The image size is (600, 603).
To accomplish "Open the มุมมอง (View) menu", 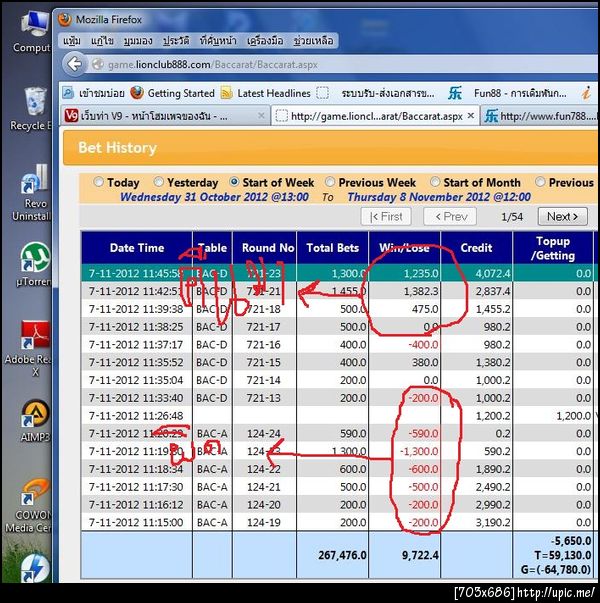I will (x=138, y=41).
